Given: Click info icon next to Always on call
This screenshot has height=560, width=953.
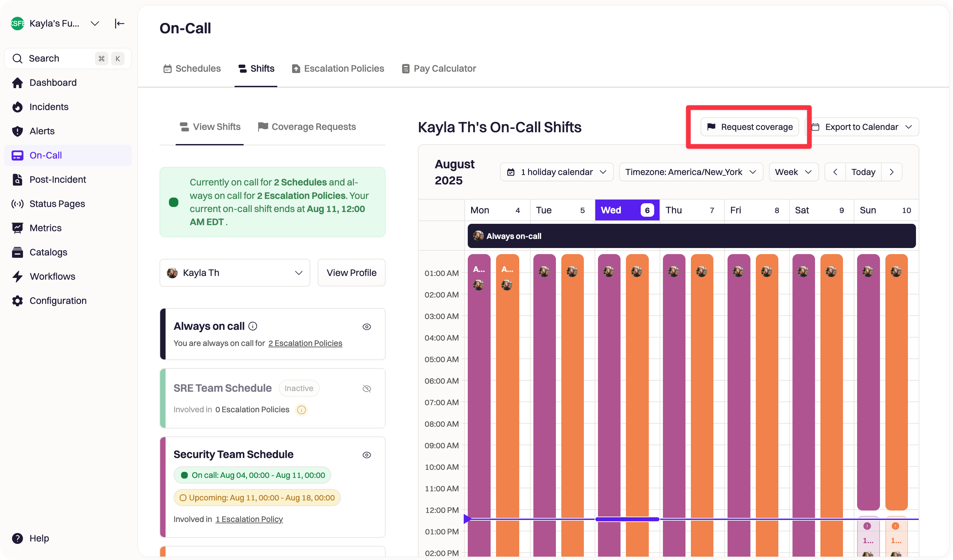Looking at the screenshot, I should pos(253,326).
